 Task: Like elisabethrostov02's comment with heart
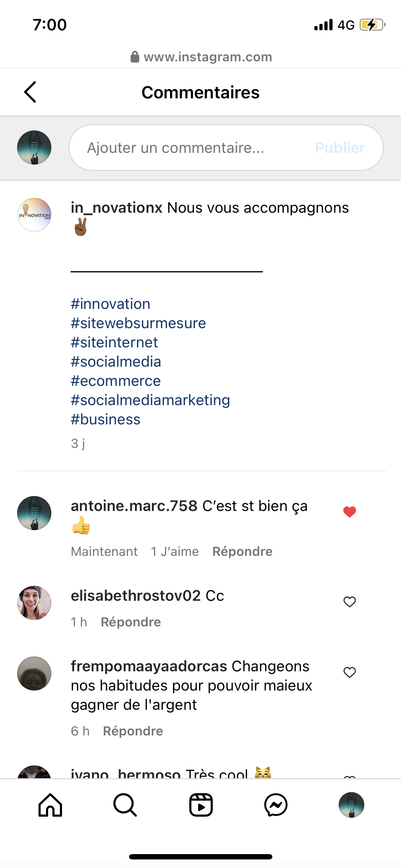coord(350,601)
